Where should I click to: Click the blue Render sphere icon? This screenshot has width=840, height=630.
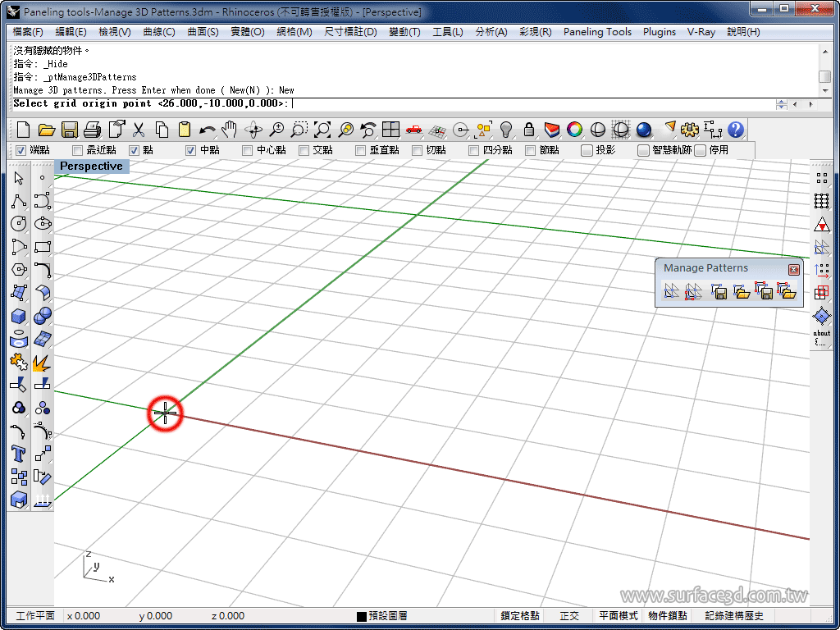(x=644, y=130)
